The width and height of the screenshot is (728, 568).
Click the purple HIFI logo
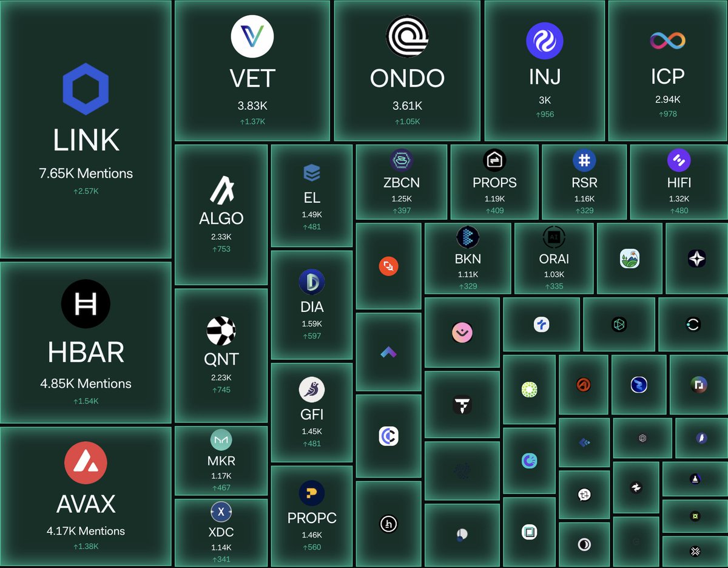pyautogui.click(x=679, y=161)
